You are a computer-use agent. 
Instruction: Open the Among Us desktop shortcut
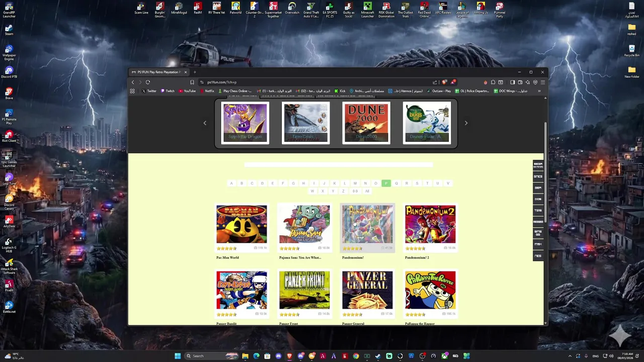pos(481,8)
